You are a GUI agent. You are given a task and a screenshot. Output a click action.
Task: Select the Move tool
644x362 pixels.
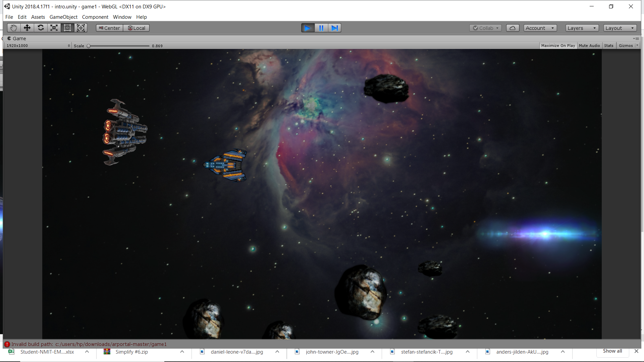pos(27,28)
